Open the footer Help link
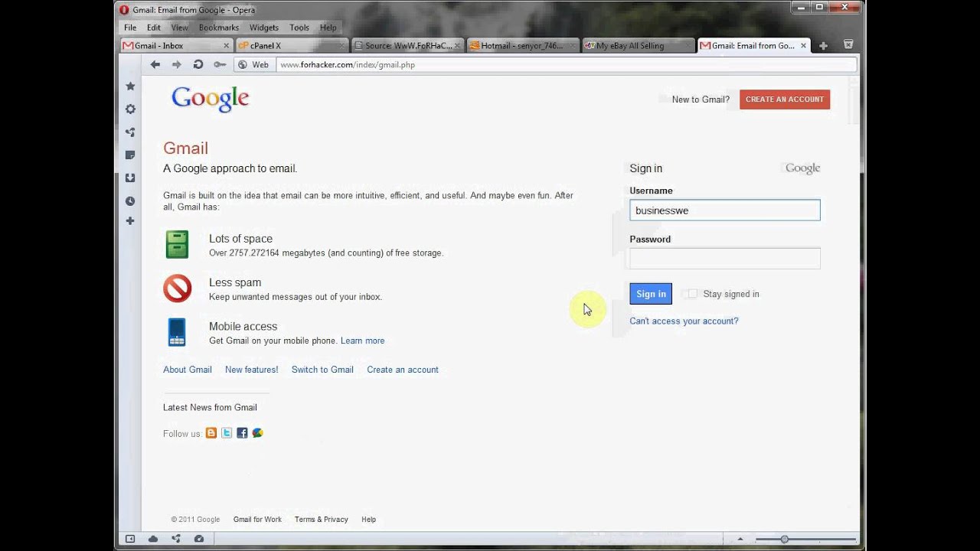Viewport: 980px width, 551px height. pos(368,520)
